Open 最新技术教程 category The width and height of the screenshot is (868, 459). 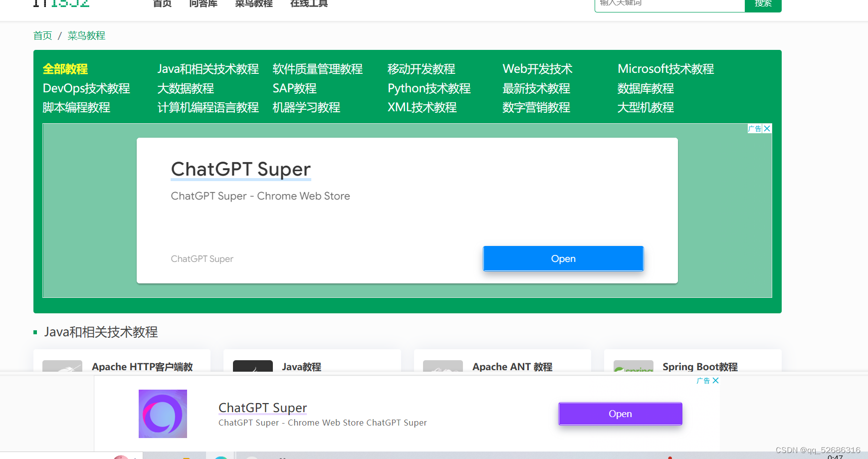[x=536, y=88]
